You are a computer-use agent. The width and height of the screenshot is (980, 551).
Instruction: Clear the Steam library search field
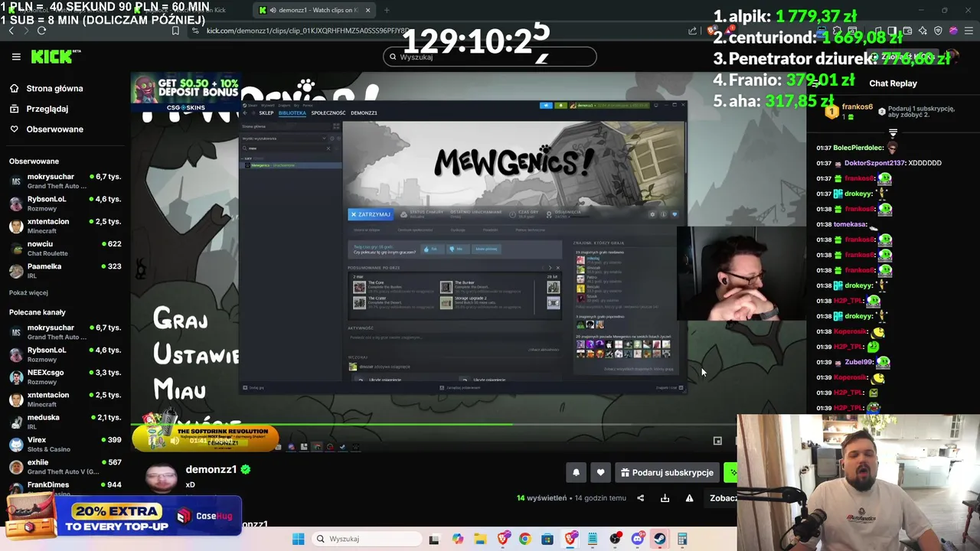click(x=328, y=148)
